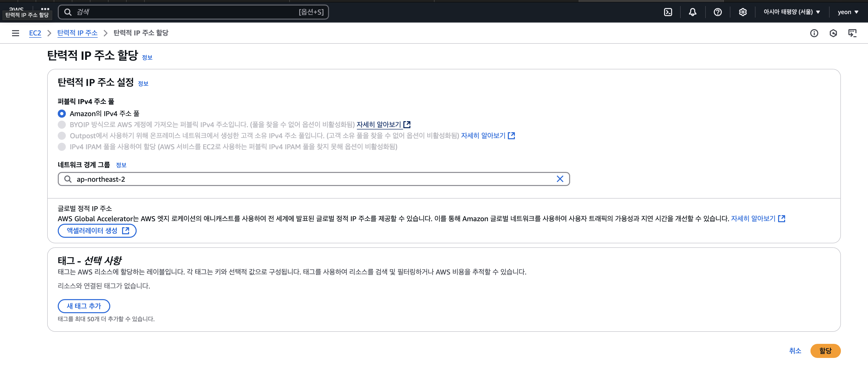Open the hamburger side navigation menu
This screenshot has width=868, height=370.
pos(16,33)
